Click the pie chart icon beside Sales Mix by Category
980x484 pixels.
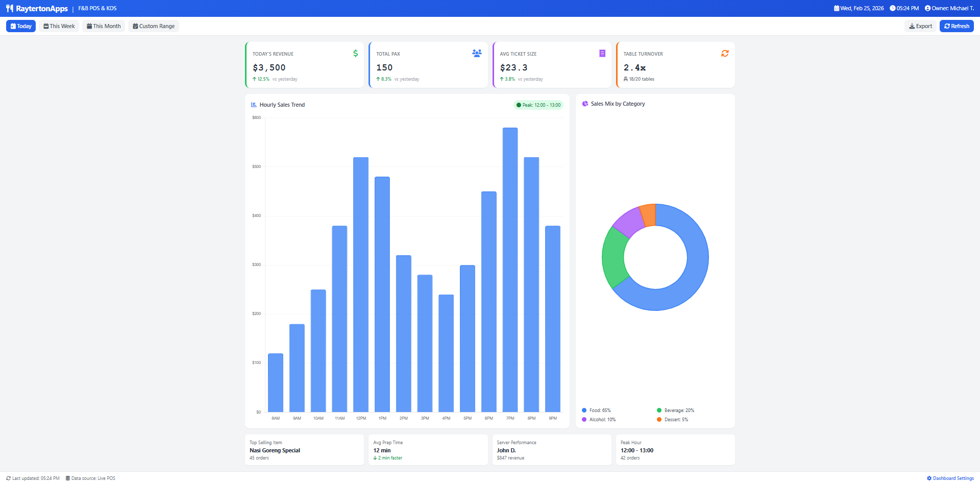click(x=584, y=104)
